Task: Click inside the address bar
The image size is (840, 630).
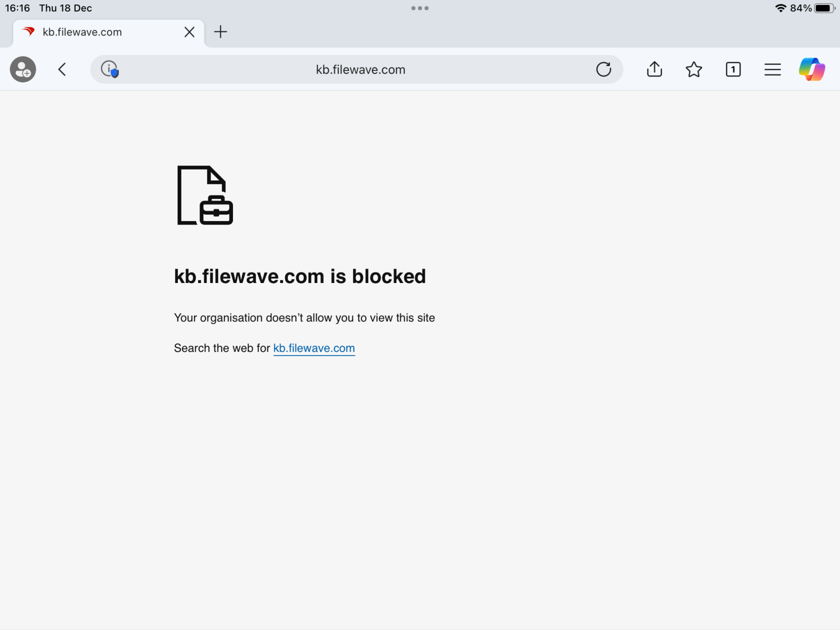Action: [x=360, y=69]
